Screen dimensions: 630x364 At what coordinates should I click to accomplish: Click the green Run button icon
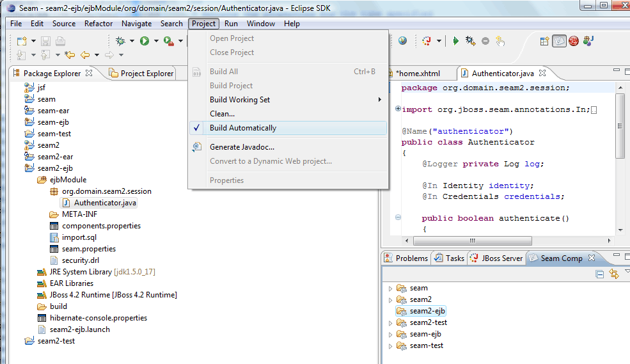click(145, 41)
